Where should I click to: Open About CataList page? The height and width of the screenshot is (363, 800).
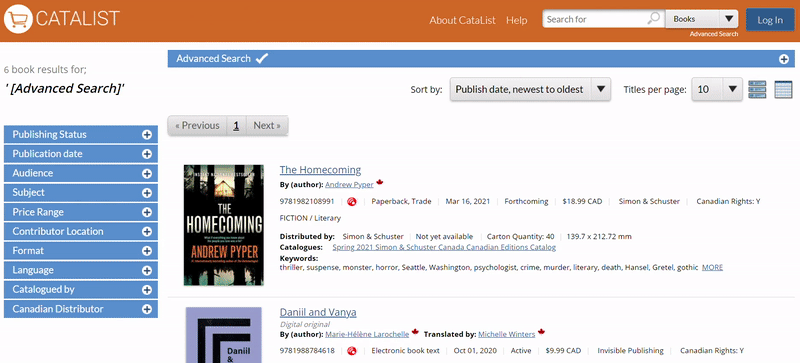[x=462, y=20]
